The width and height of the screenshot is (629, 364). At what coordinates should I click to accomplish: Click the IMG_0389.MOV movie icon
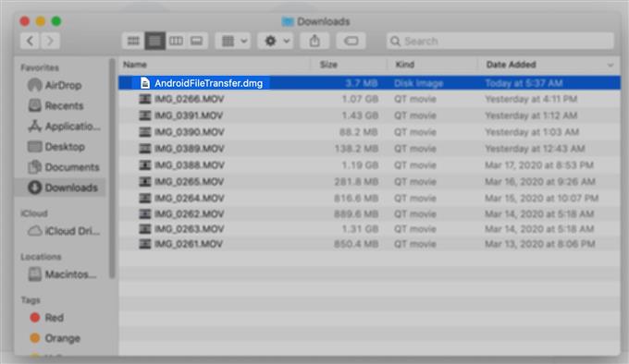pyautogui.click(x=145, y=149)
